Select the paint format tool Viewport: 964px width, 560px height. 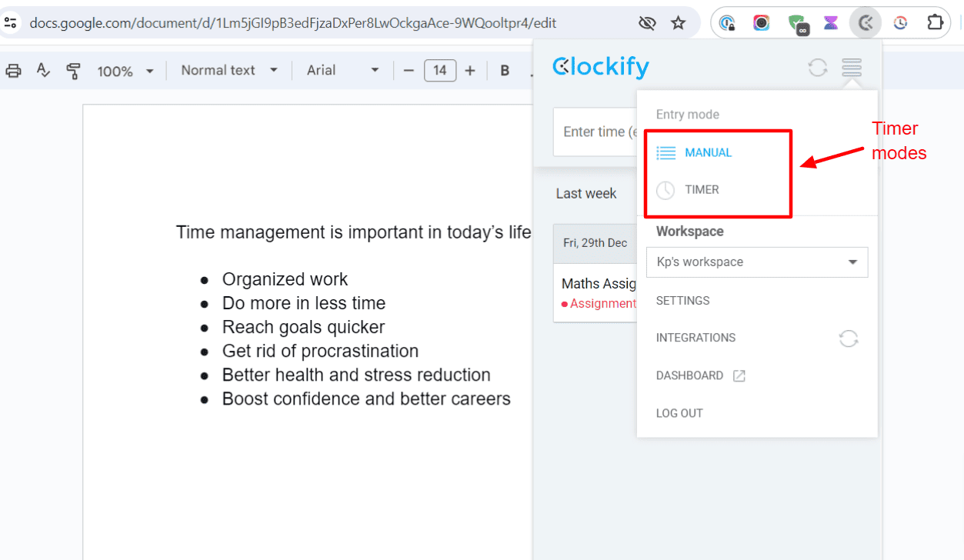click(x=74, y=72)
